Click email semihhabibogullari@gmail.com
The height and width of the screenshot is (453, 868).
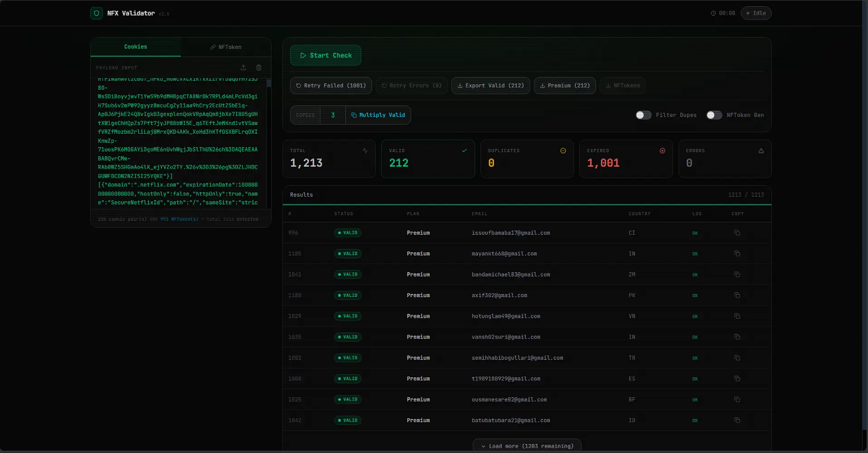tap(517, 358)
